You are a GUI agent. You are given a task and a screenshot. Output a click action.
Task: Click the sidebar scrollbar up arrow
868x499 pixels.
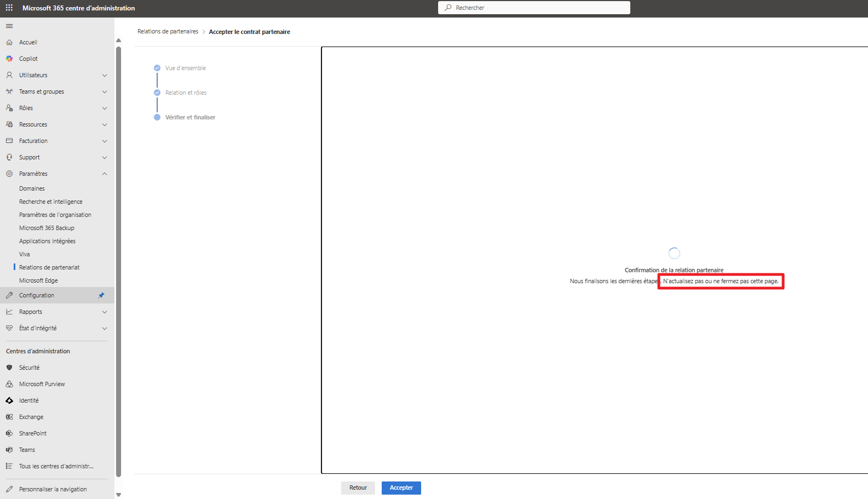[x=118, y=41]
